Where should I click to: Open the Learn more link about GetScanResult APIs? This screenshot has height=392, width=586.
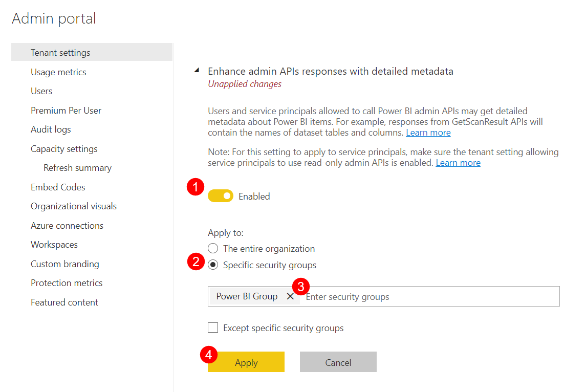click(x=428, y=132)
